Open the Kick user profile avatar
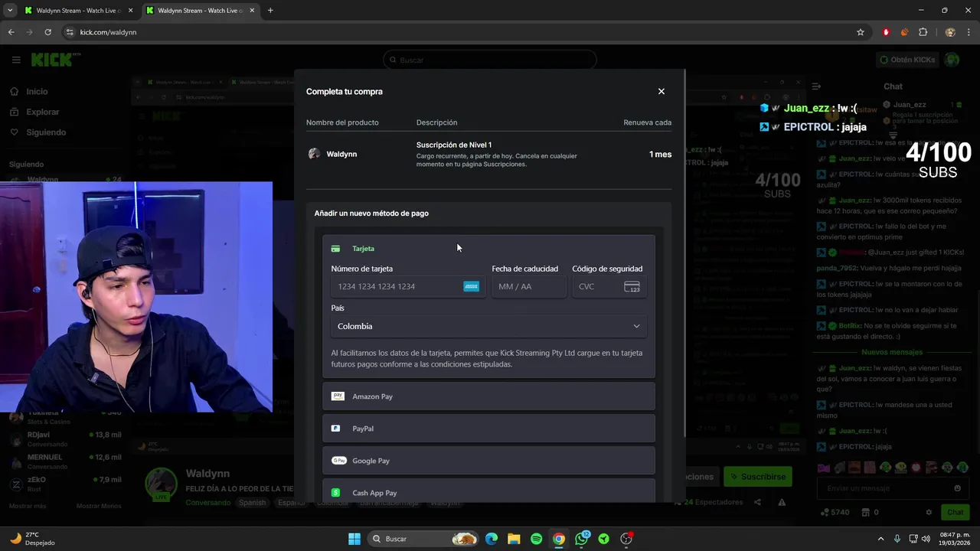This screenshot has width=980, height=551. (952, 60)
